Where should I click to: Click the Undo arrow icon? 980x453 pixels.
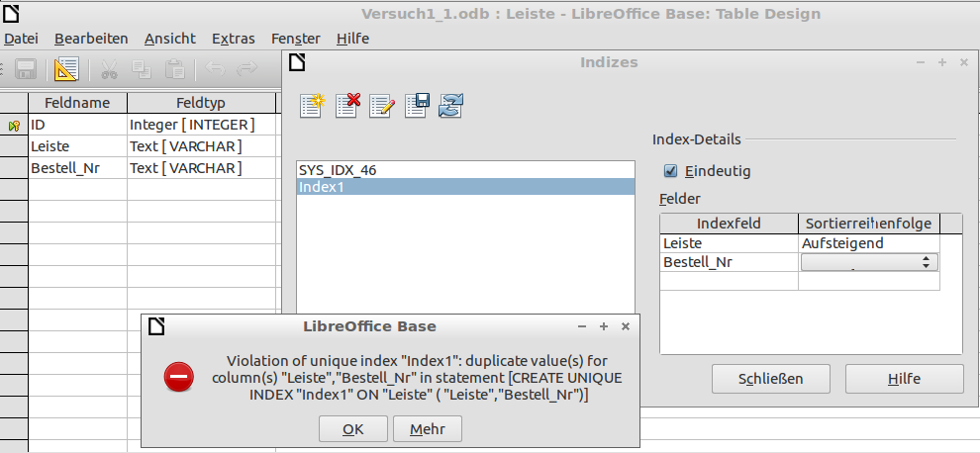coord(215,69)
